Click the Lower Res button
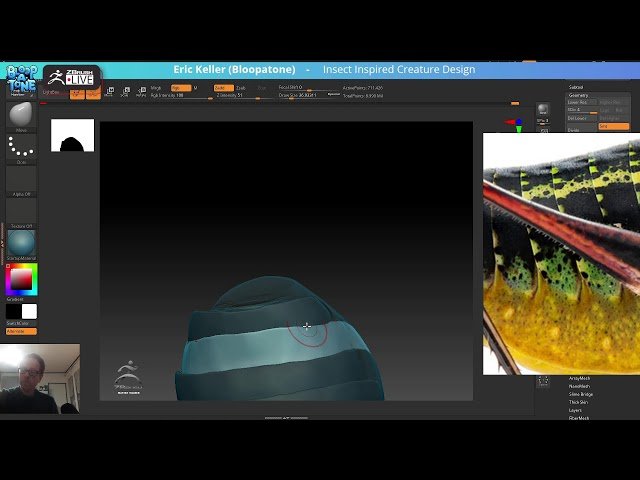 (x=578, y=102)
